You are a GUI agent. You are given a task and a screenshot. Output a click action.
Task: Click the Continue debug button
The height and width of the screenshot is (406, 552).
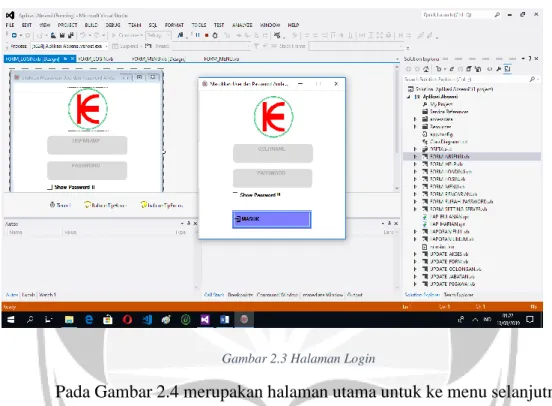[127, 35]
